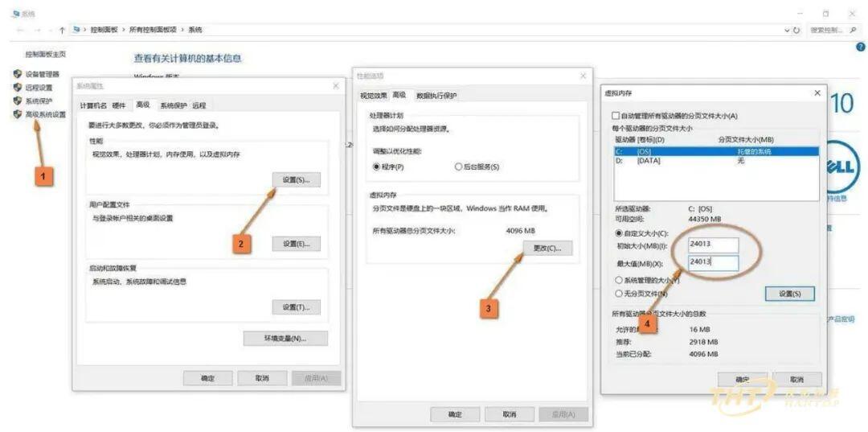Open the address bar dropdown chevron
The height and width of the screenshot is (432, 868).
[787, 31]
